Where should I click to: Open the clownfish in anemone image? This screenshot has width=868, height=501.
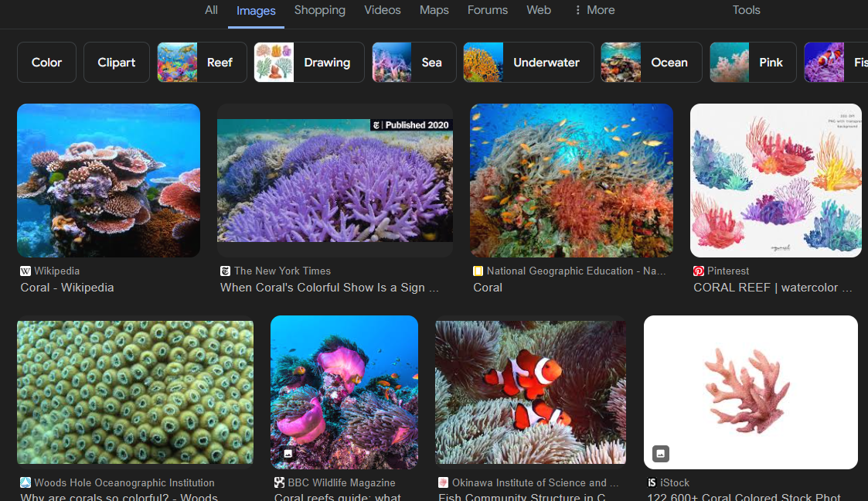tap(530, 392)
